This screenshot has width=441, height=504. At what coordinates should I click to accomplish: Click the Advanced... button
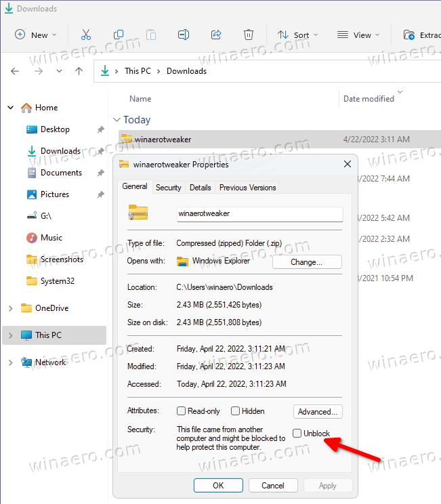(318, 411)
